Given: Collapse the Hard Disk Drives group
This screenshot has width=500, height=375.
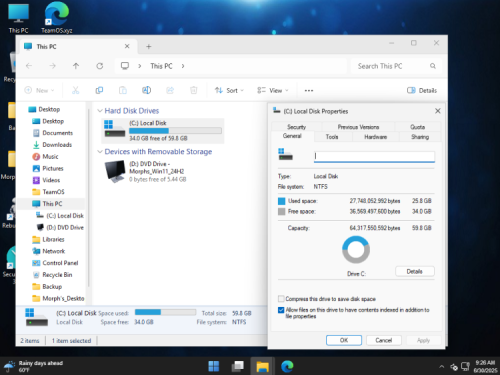Looking at the screenshot, I should pyautogui.click(x=100, y=111).
